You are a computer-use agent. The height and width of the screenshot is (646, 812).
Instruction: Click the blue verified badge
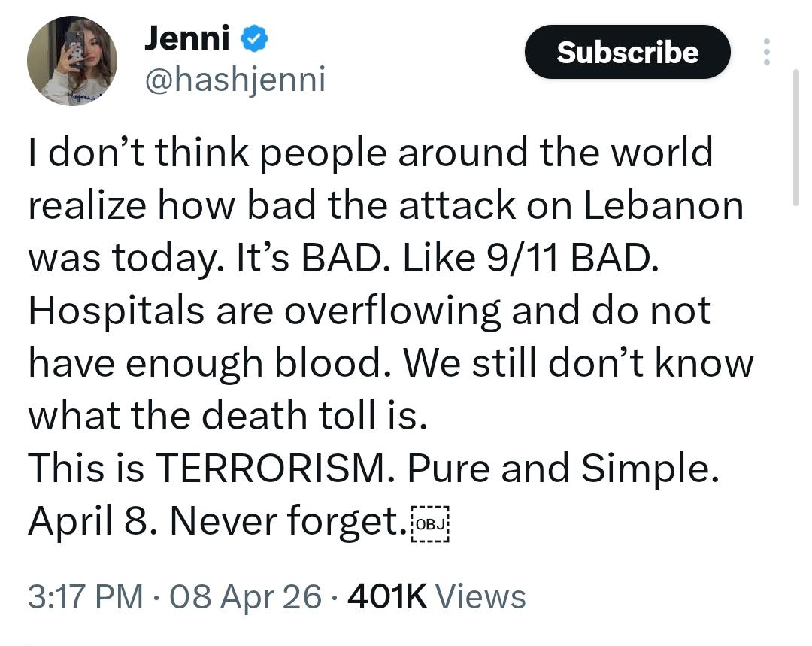click(256, 40)
